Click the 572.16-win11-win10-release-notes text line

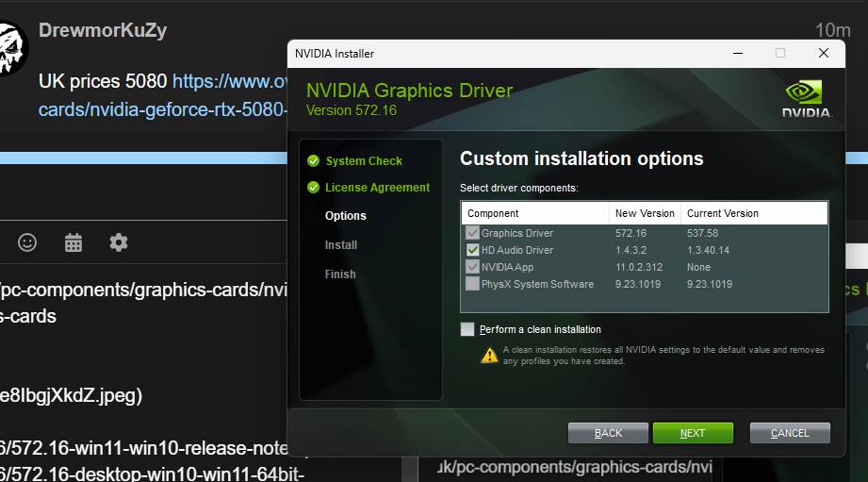(x=144, y=448)
